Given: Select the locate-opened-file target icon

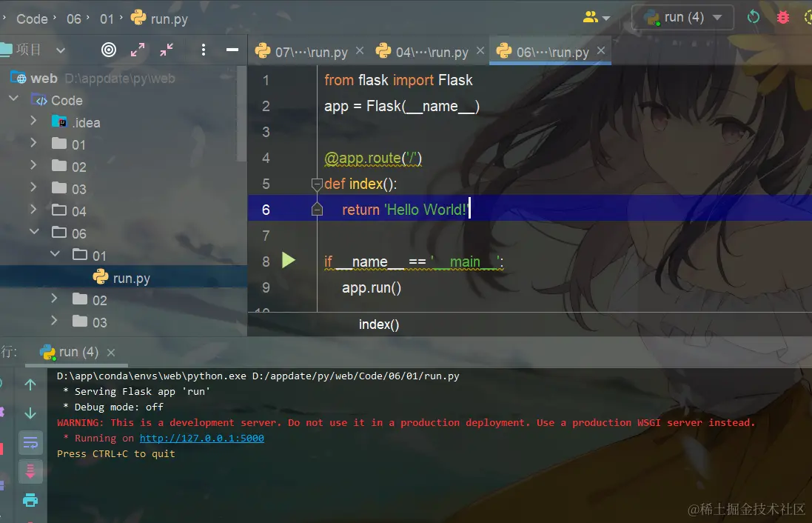Looking at the screenshot, I should coord(109,50).
